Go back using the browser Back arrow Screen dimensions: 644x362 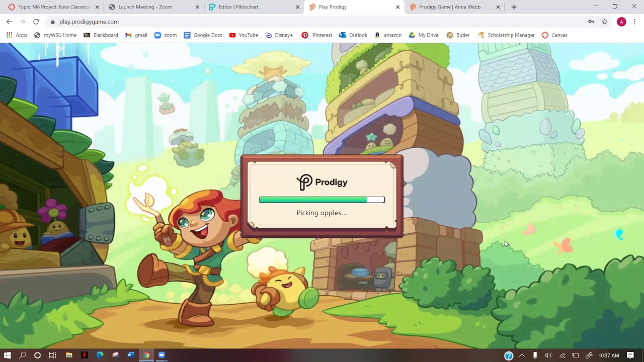pos(9,22)
